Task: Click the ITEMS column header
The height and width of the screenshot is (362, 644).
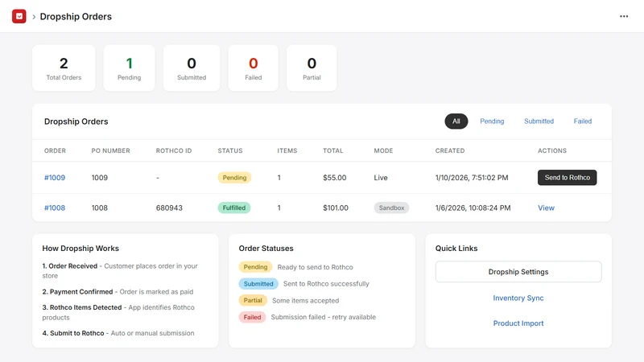Action: 287,150
